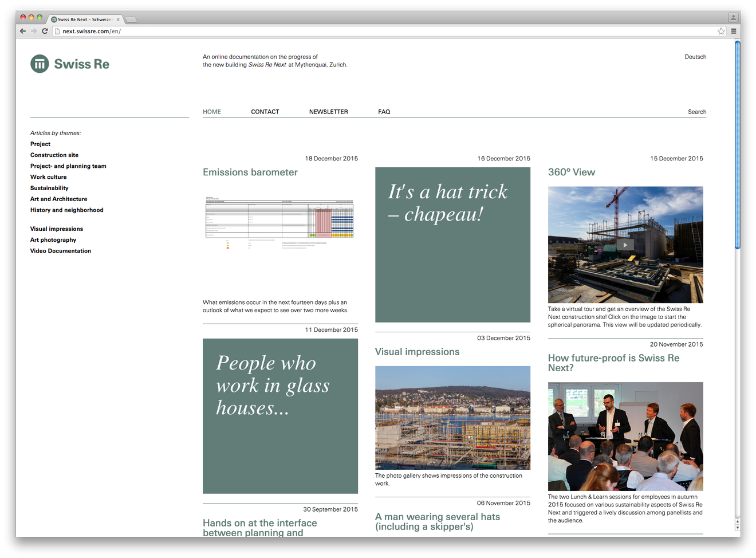Viewport: 756px width, 558px height.
Task: Open the "It's a hat trick" tile
Action: click(452, 245)
